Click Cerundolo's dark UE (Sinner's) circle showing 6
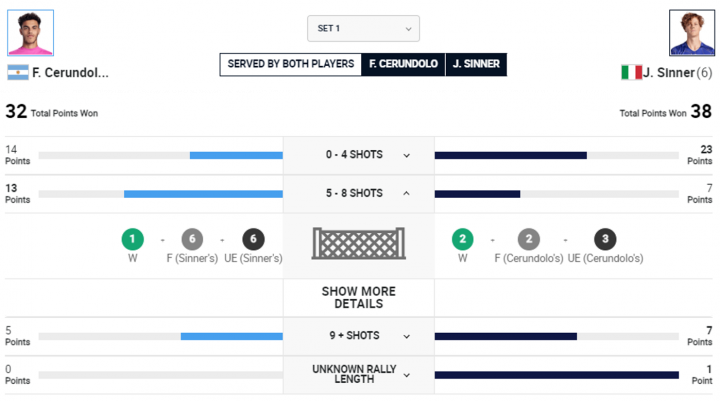This screenshot has width=720, height=401. click(x=253, y=239)
